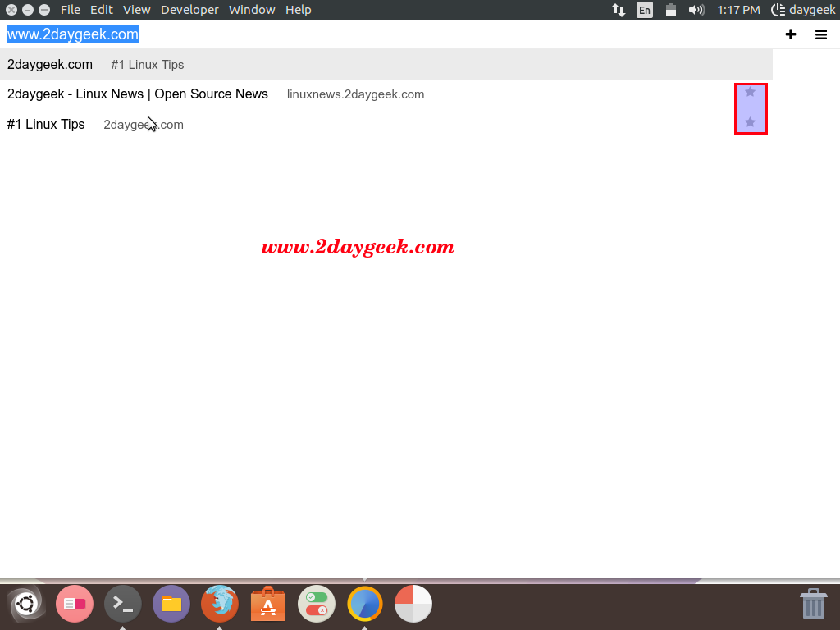Viewport: 840px width, 630px height.
Task: Close the browser window
Action: (x=11, y=10)
